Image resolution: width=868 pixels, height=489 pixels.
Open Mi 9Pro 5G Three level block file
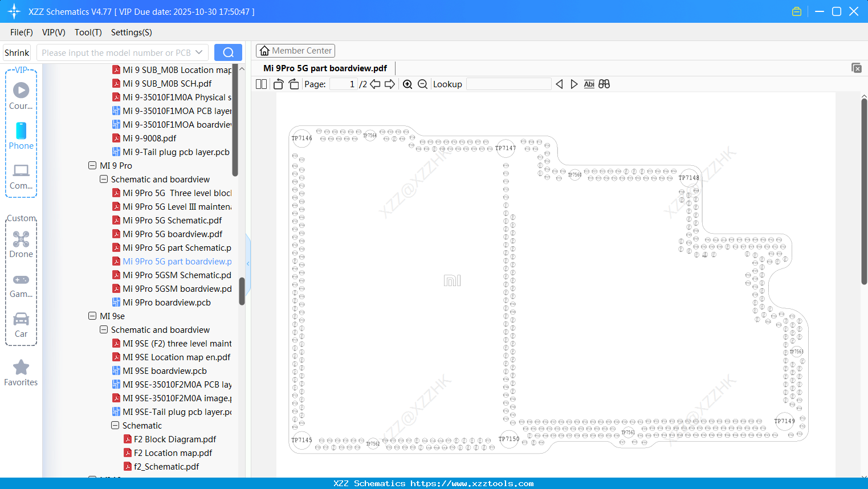click(x=172, y=193)
